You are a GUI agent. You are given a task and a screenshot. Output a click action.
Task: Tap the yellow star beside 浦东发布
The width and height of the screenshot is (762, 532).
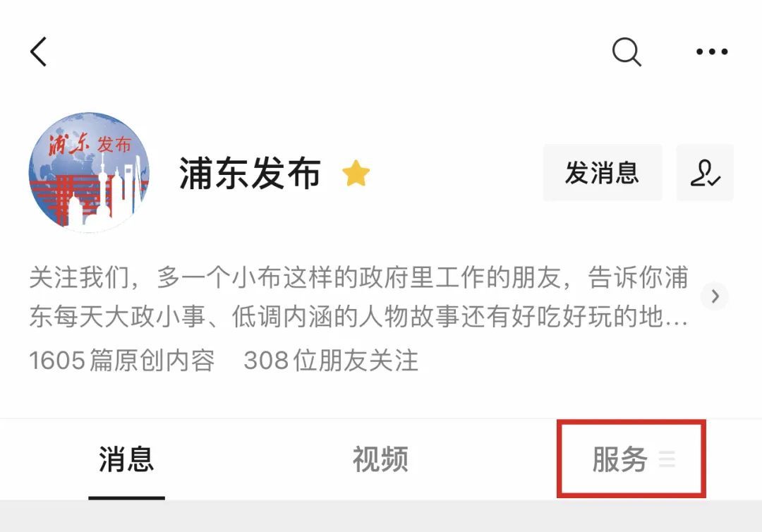point(356,174)
